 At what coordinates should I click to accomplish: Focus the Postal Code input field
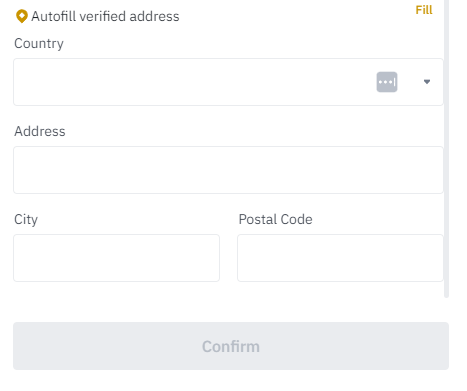[x=340, y=258]
